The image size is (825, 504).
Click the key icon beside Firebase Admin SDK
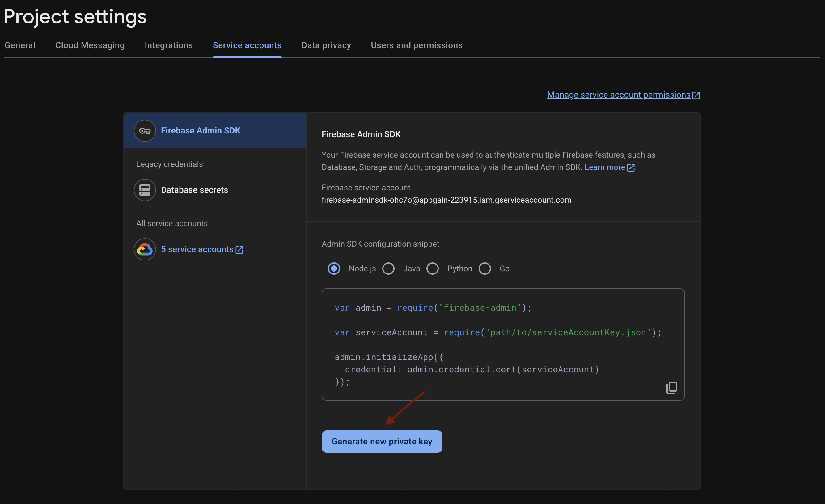coord(145,131)
